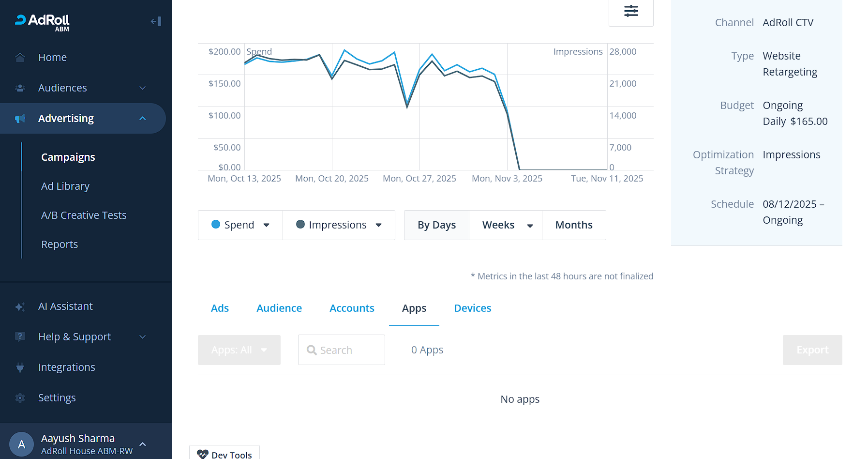This screenshot has height=459, width=868.
Task: Open the Settings gear icon
Action: click(x=20, y=398)
